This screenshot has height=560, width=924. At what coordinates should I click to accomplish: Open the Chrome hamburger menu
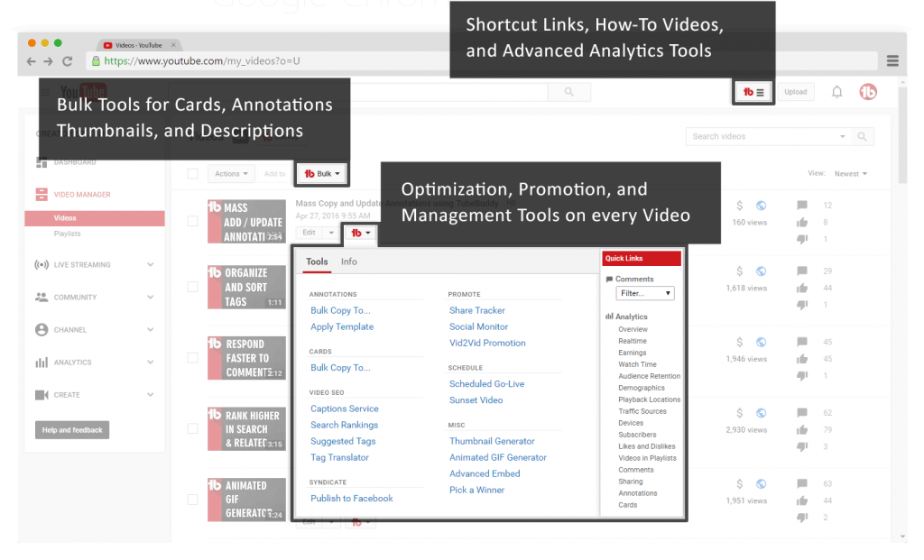[892, 60]
